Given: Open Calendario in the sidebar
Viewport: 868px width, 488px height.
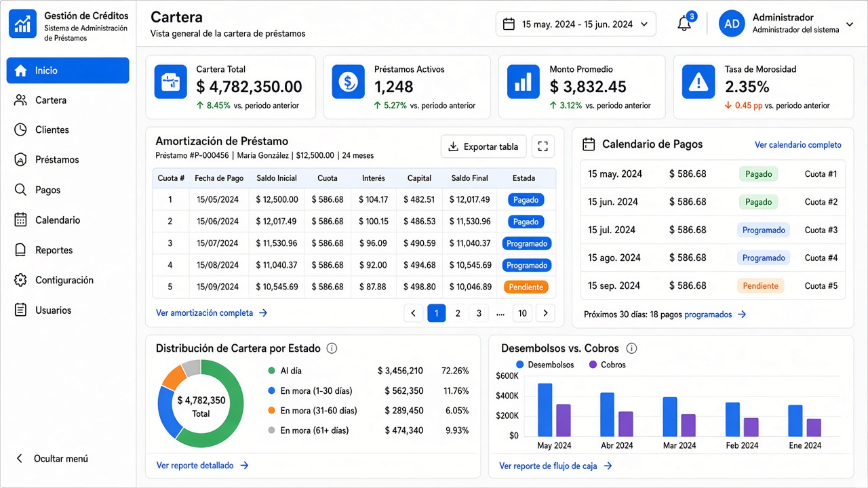Looking at the screenshot, I should 68,220.
